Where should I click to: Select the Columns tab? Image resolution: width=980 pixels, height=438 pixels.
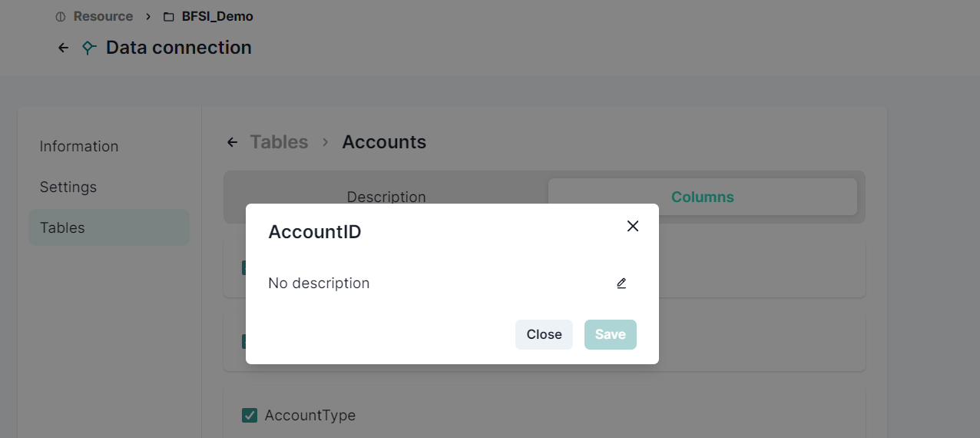pyautogui.click(x=702, y=197)
